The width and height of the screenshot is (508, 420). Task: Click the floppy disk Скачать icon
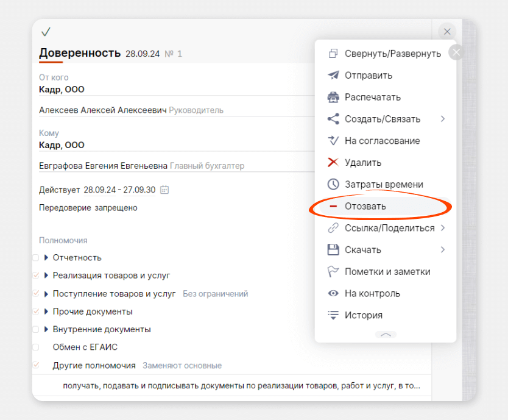click(333, 250)
